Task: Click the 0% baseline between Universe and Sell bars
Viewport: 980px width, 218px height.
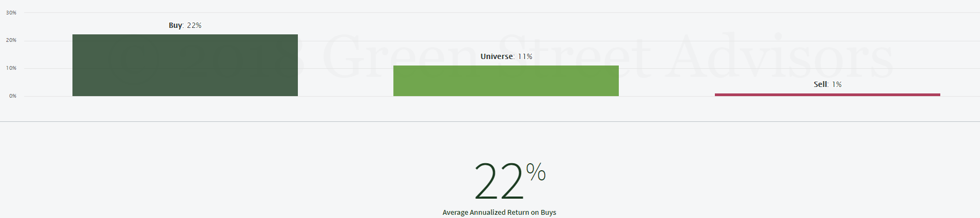Action: coord(667,96)
